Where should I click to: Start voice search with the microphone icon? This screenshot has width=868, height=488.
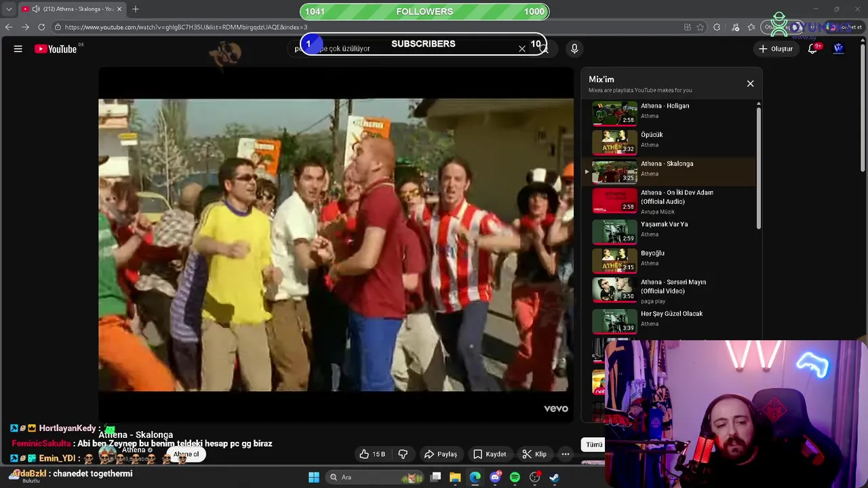[574, 49]
